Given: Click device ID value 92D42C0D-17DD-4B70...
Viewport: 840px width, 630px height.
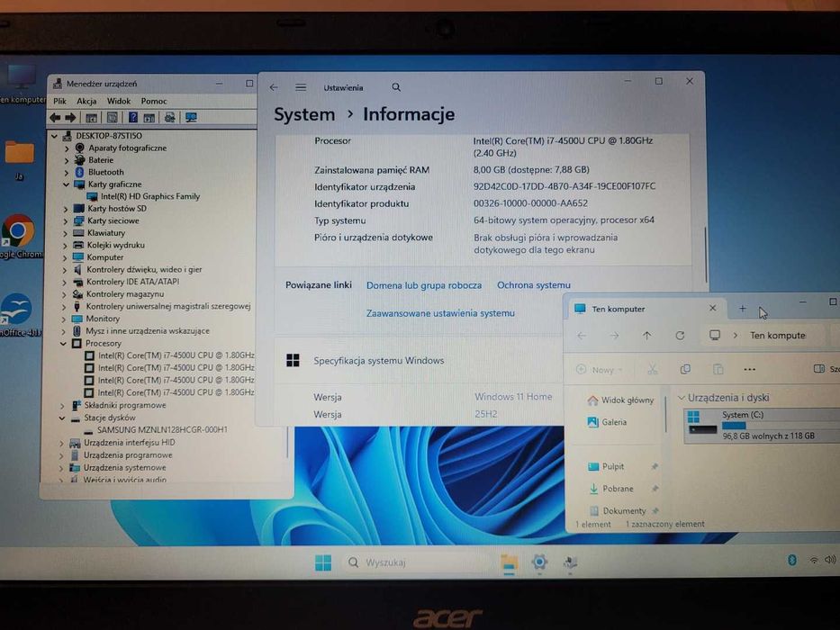Looking at the screenshot, I should click(x=565, y=186).
